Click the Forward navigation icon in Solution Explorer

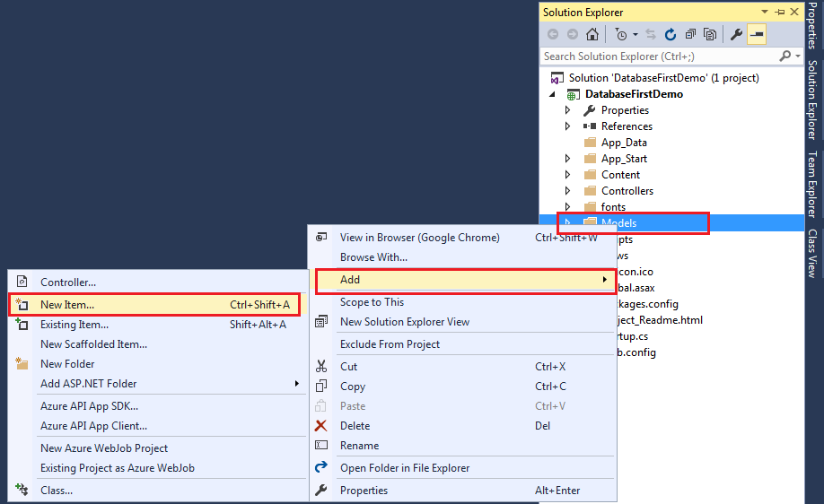pyautogui.click(x=573, y=35)
